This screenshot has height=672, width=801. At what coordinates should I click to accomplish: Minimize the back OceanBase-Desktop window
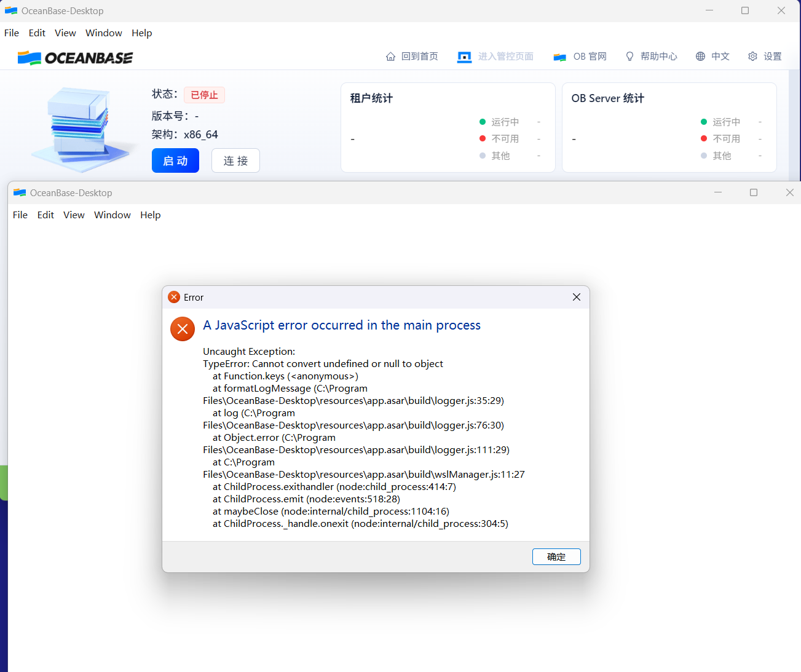709,10
